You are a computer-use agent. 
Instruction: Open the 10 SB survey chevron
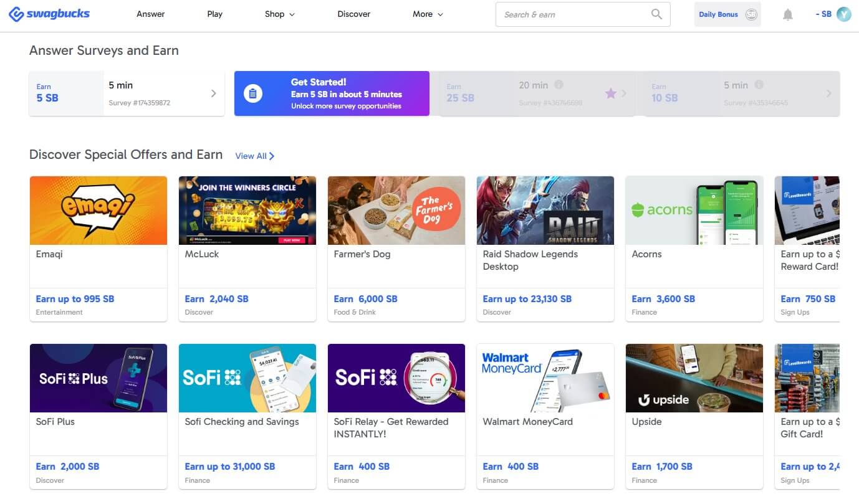click(828, 93)
